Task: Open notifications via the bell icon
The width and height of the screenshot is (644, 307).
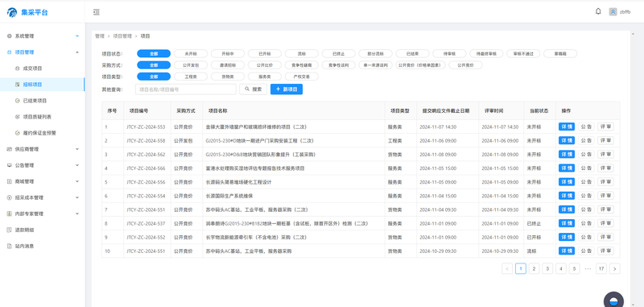Action: (x=598, y=11)
